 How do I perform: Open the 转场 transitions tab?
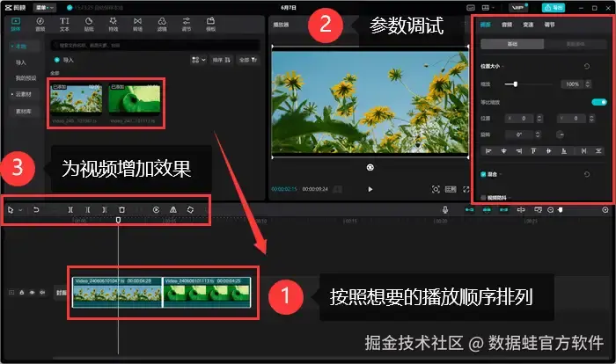point(137,24)
